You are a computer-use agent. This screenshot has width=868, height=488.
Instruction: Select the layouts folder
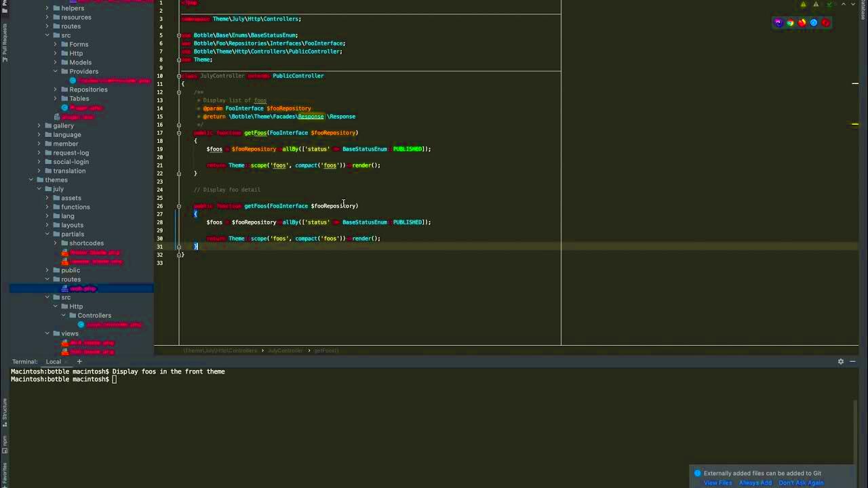(73, 225)
